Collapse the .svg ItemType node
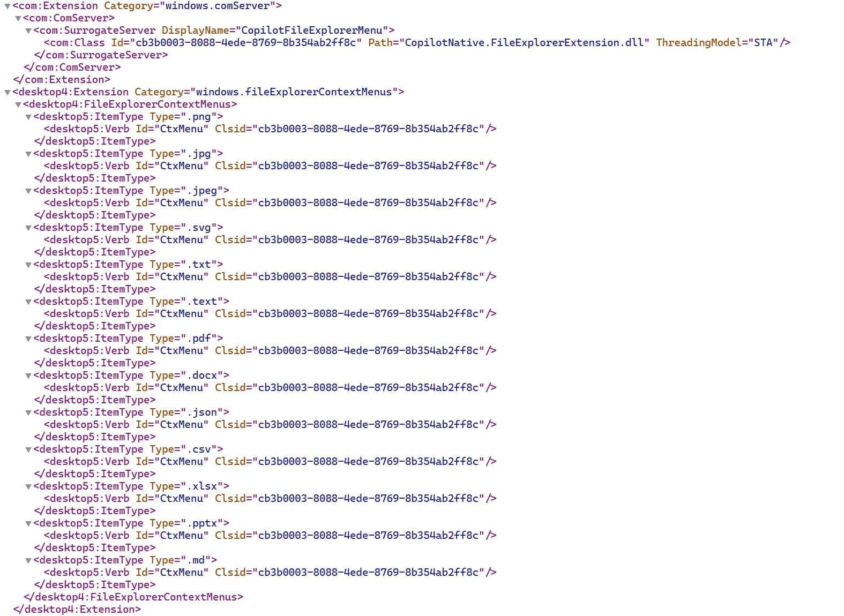844x616 pixels. tap(28, 228)
